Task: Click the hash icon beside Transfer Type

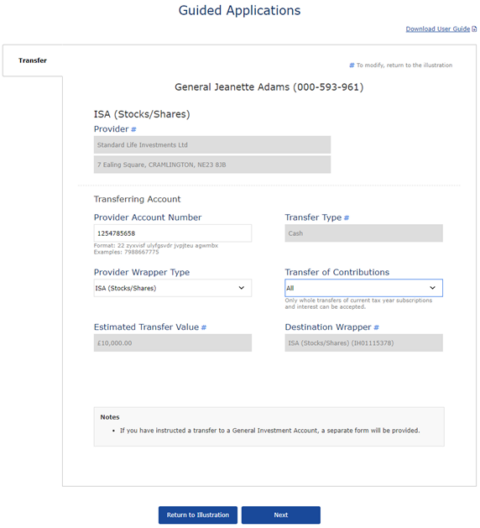Action: [346, 218]
